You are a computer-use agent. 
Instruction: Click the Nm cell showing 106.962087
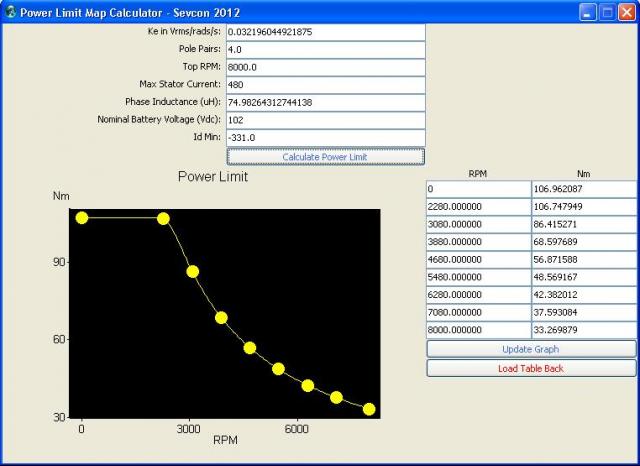tap(584, 189)
